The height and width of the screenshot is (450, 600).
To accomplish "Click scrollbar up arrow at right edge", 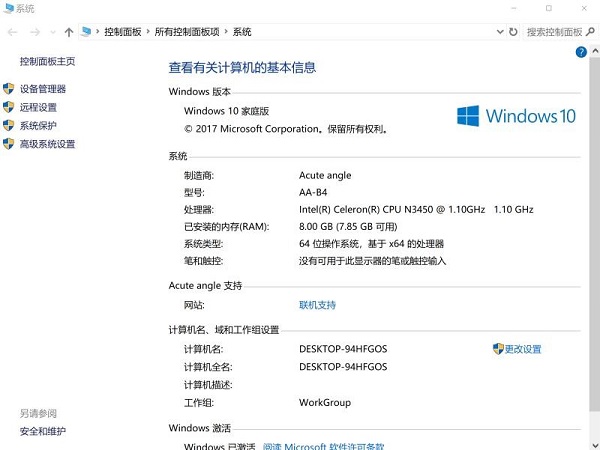I will 595,51.
